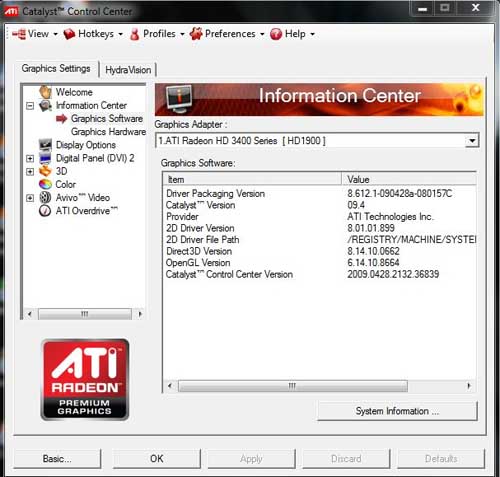
Task: Click the dropdown arrow next to Preferences
Action: (x=262, y=34)
